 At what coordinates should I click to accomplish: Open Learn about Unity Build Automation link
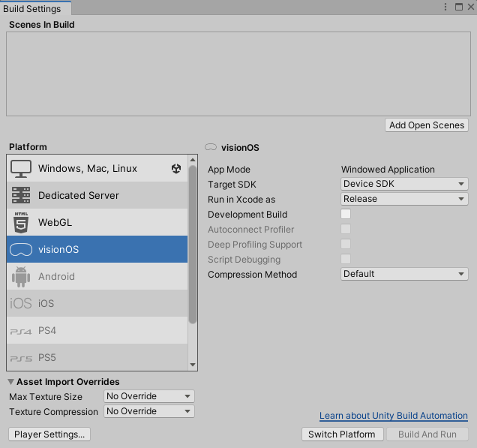(394, 416)
